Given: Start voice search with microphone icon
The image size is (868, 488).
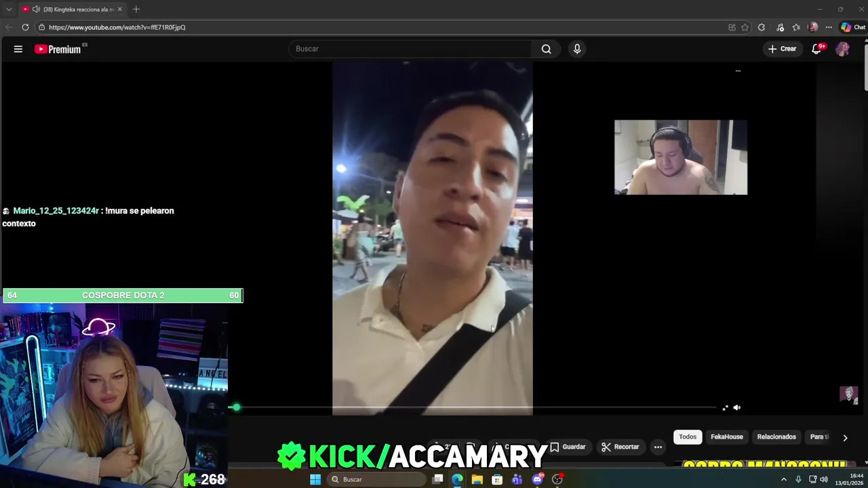Looking at the screenshot, I should coord(577,49).
